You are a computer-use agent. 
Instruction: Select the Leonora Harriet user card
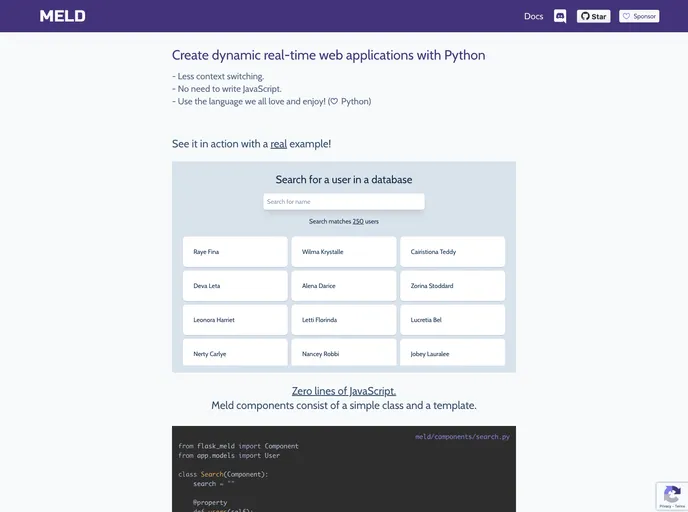point(235,320)
